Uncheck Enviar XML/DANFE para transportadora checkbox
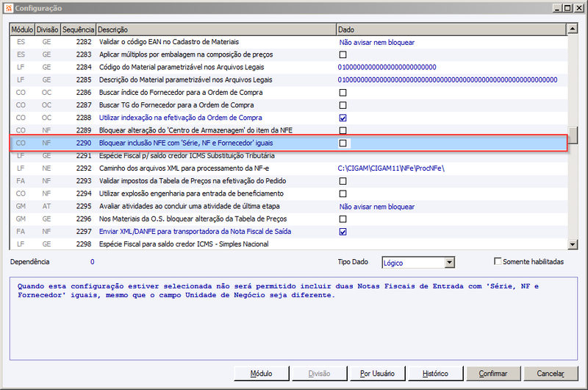The width and height of the screenshot is (588, 390). click(x=343, y=232)
